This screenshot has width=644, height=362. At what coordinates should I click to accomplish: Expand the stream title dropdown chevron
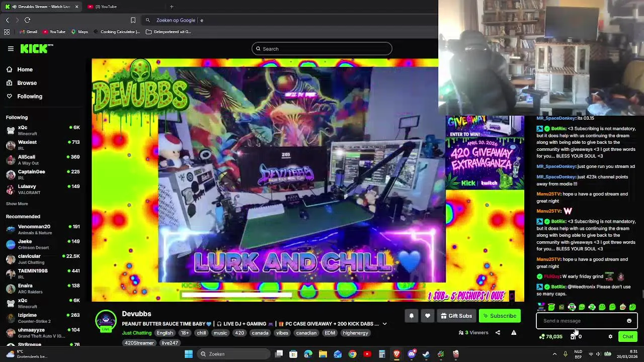(x=384, y=324)
